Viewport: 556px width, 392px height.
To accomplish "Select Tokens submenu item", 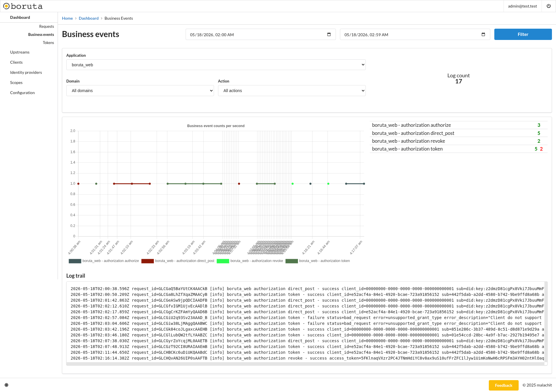I will pos(48,43).
